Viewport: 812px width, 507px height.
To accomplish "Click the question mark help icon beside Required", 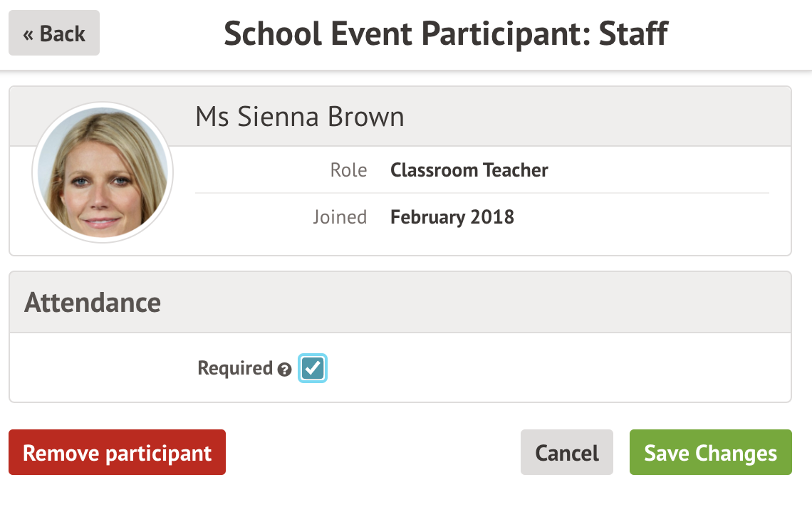I will pos(285,370).
